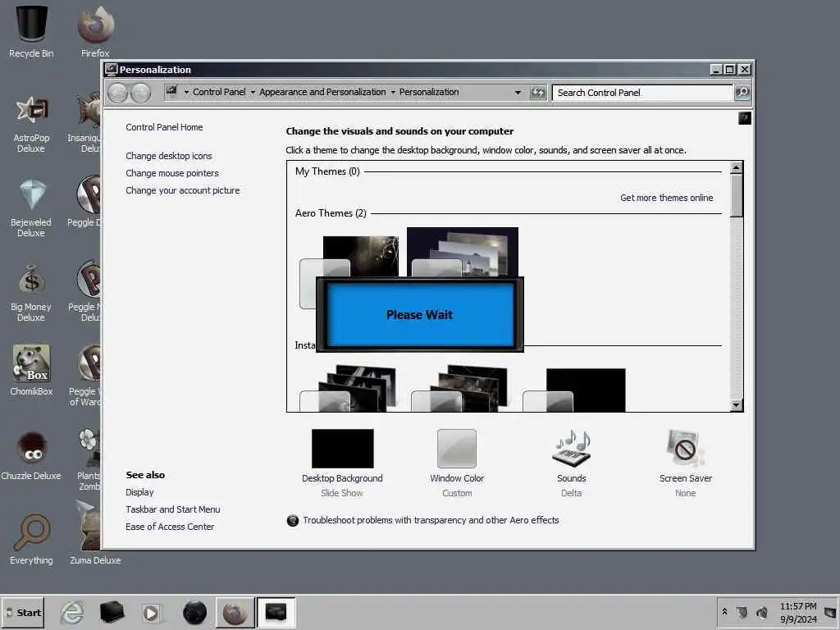Open Chuzzle Deluxe desktop shortcut
Image resolution: width=840 pixels, height=630 pixels.
[x=31, y=455]
